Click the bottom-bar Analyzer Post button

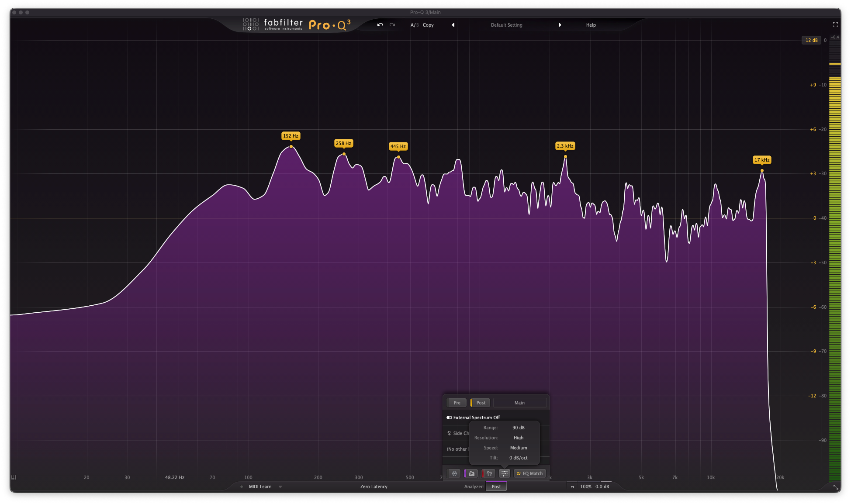point(496,487)
